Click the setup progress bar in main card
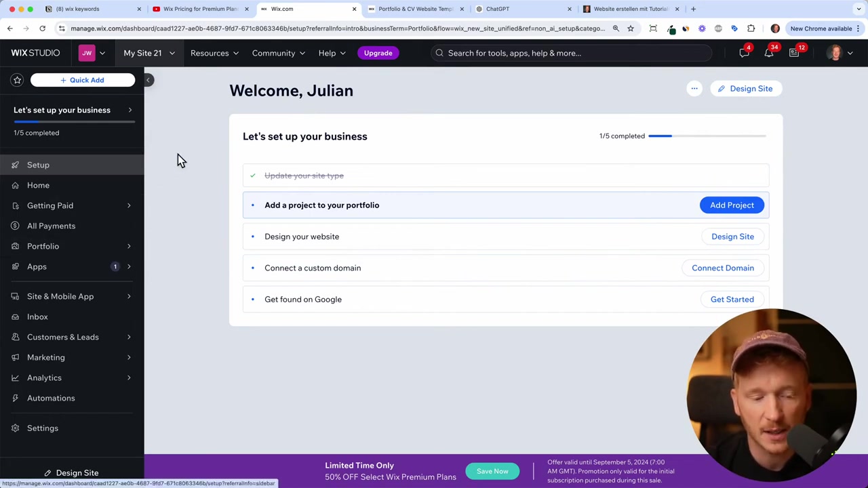The height and width of the screenshot is (488, 868). [x=707, y=136]
